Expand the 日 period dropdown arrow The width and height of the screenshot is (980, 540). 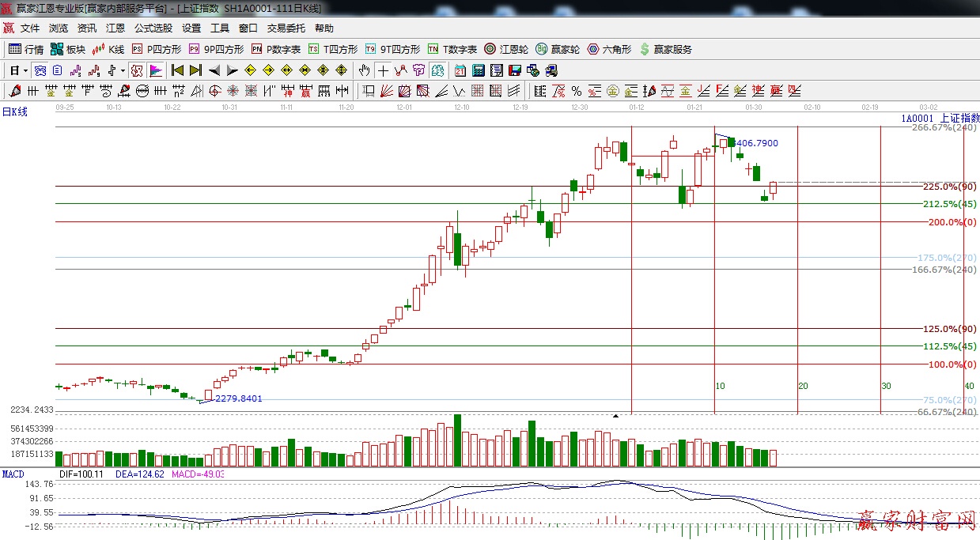pos(25,70)
